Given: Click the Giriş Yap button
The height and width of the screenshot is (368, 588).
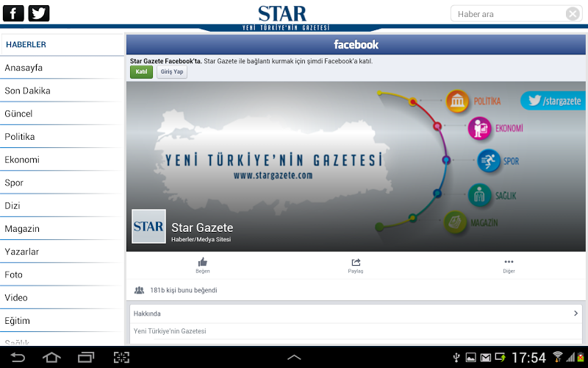Looking at the screenshot, I should [172, 71].
